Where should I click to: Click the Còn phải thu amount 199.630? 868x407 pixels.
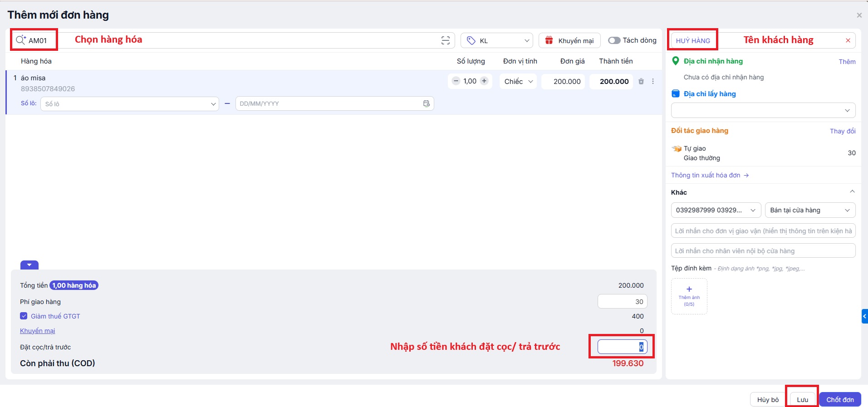628,363
